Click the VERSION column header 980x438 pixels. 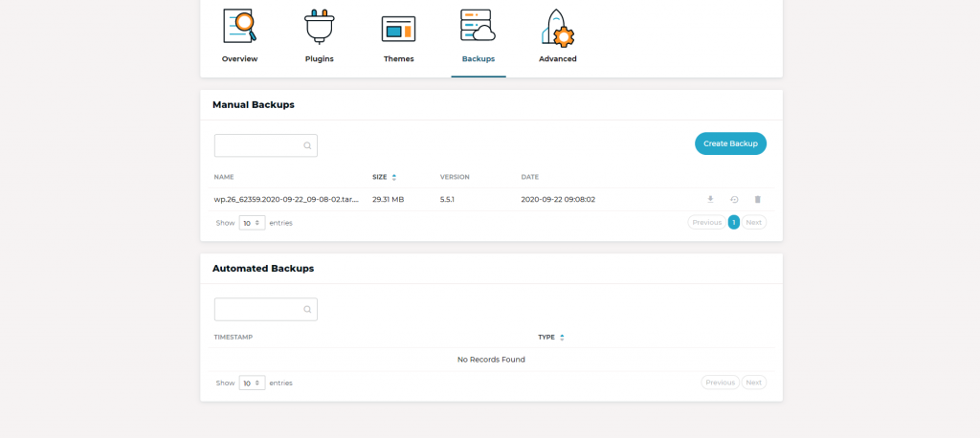coord(455,178)
